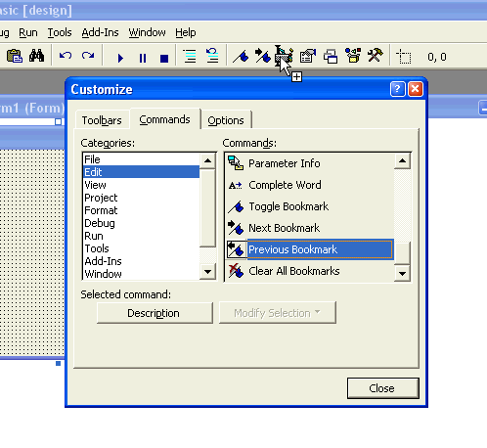Click the Paste clipboard toolbar icon
The image size is (487, 448).
click(x=15, y=56)
